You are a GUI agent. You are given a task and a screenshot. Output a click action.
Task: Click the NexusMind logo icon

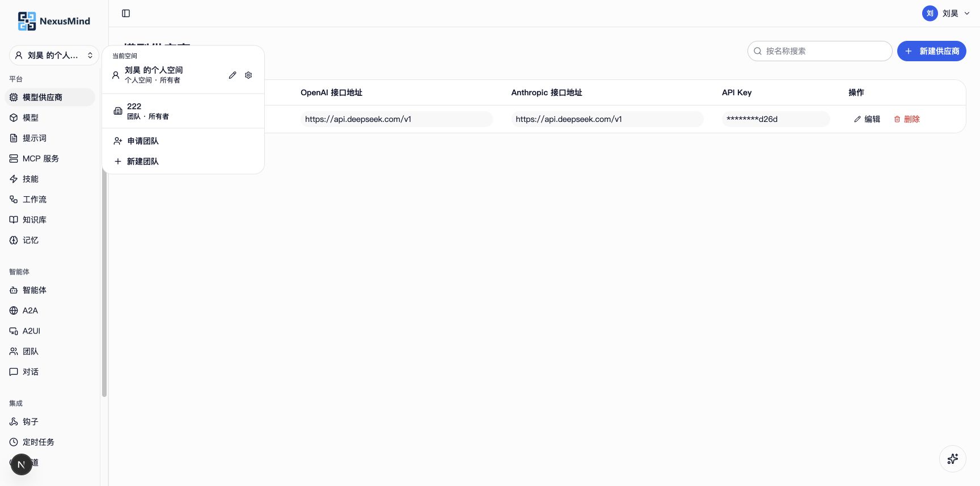(x=27, y=21)
